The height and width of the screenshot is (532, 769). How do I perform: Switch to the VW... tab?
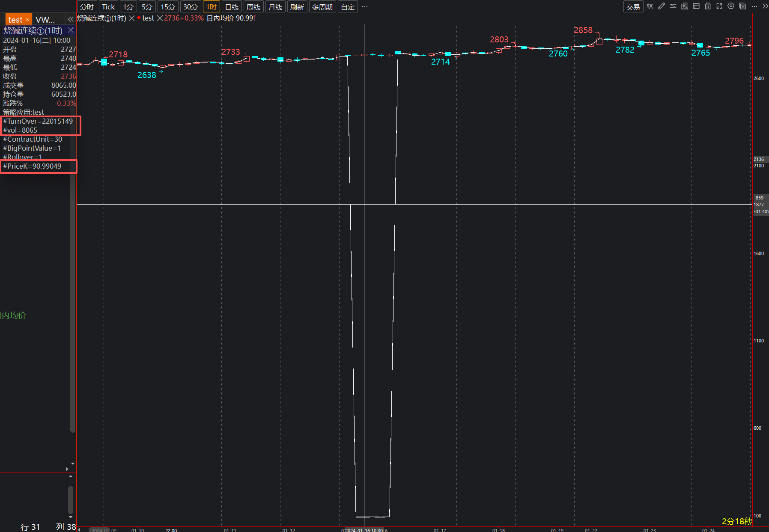click(45, 20)
